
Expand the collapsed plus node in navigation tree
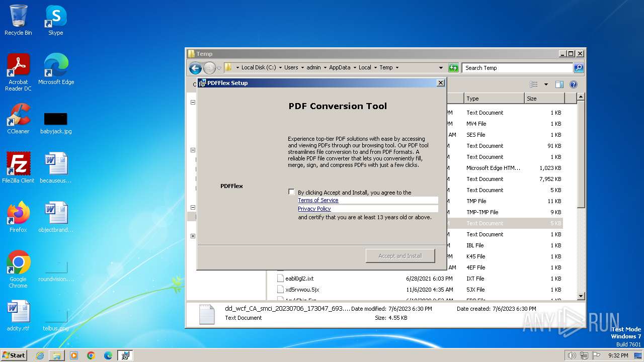pos(193,236)
